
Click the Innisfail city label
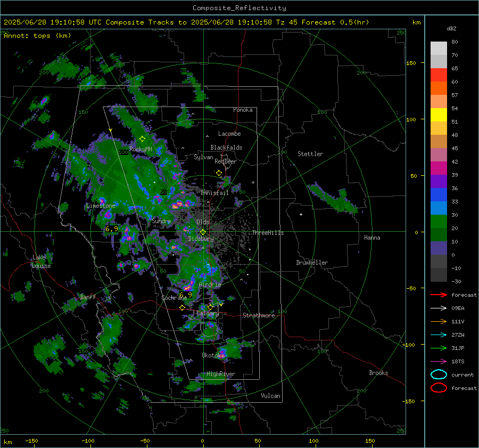214,193
